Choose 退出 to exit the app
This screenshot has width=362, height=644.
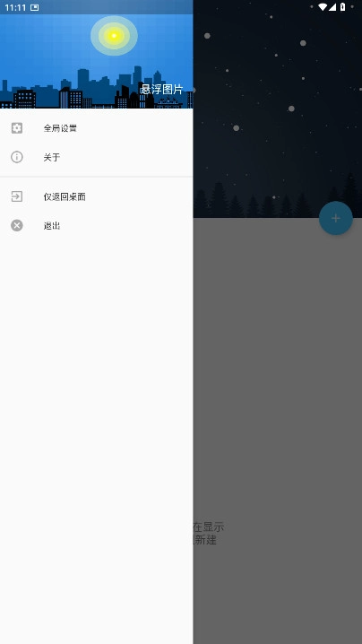(x=97, y=225)
